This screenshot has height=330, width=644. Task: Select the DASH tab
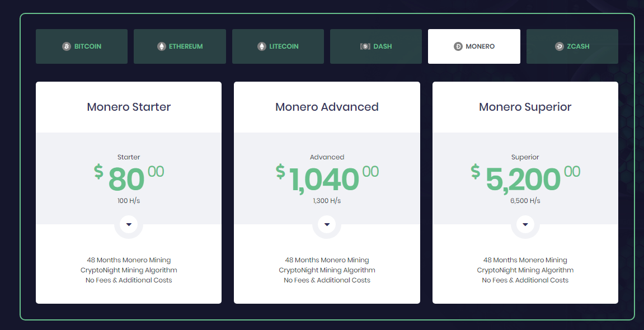[x=376, y=46]
